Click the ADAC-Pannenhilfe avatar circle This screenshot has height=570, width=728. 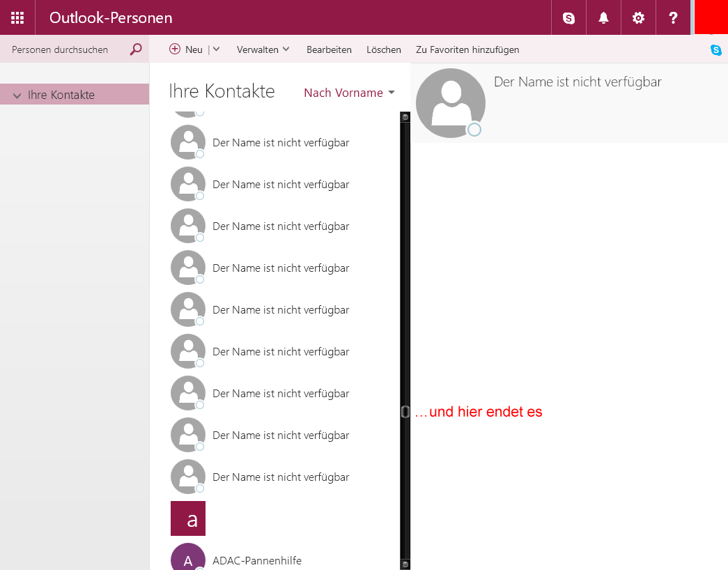pyautogui.click(x=188, y=557)
